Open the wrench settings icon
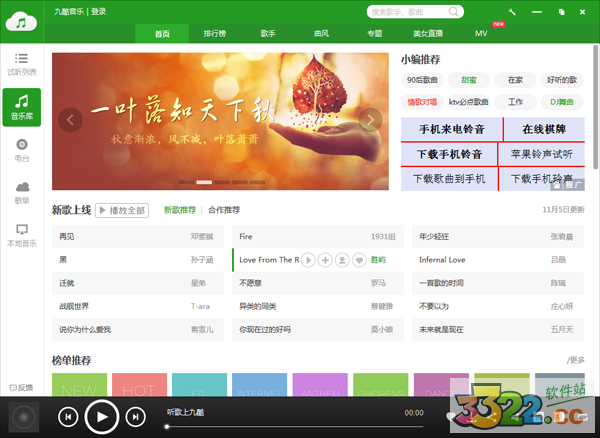 pos(512,12)
